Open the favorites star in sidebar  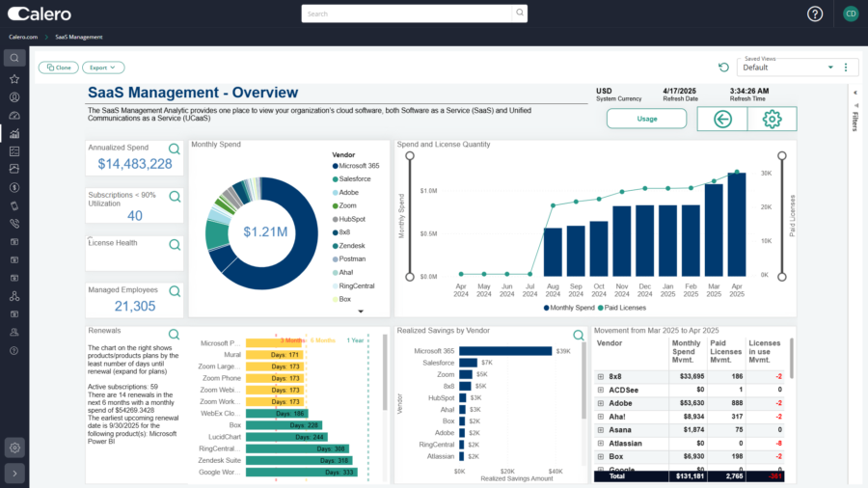coord(14,79)
